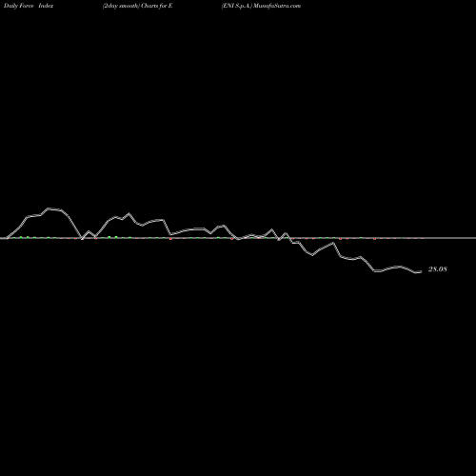This screenshot has width=476, height=476.
Task: Click the '(2day smooth) Charts for E' text
Action: pos(137,6)
